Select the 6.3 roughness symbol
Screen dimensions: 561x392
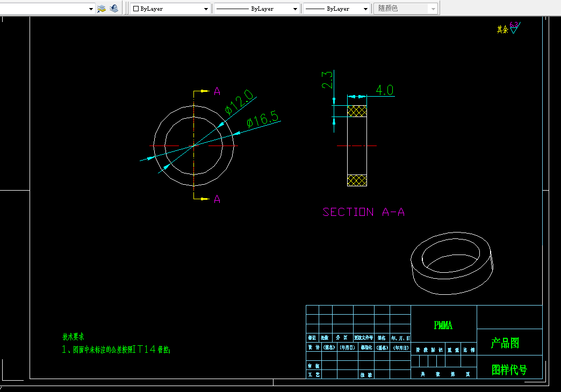(x=515, y=27)
